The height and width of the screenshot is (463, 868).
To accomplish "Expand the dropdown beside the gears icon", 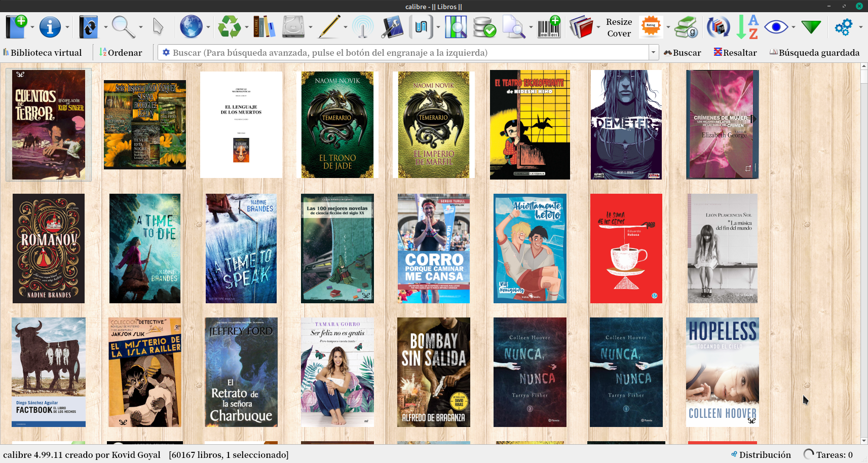I will click(860, 27).
